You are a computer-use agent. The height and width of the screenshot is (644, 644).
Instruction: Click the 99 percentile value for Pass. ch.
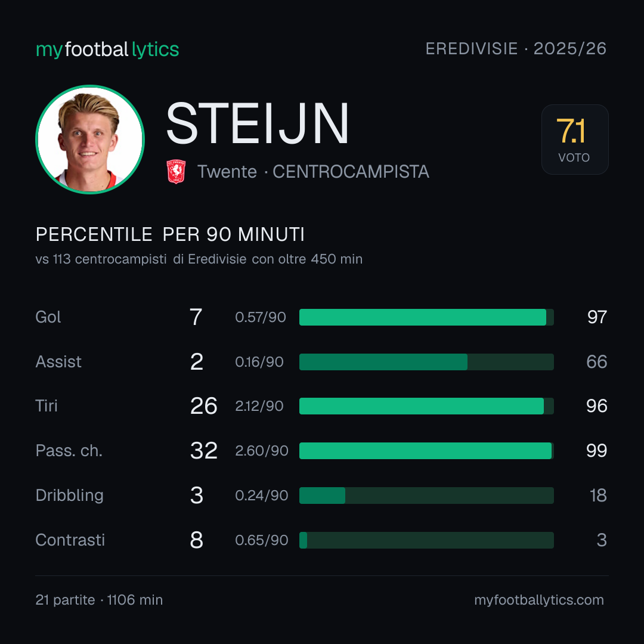(x=597, y=451)
